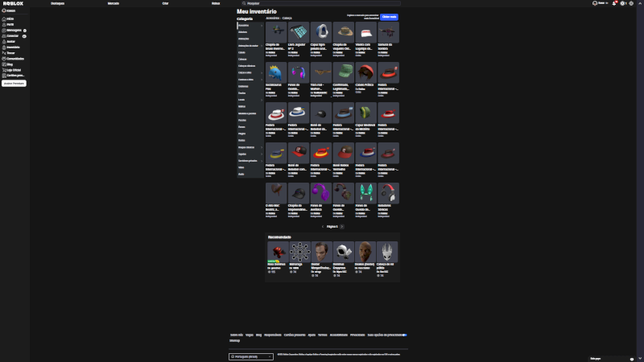Open recommended Rosa Dominus item
The width and height of the screenshot is (644, 362).
(278, 252)
